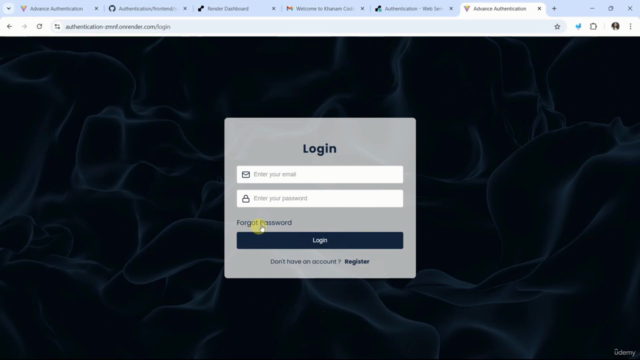Expand the tab search dropdown arrow
The image size is (640, 360).
pos(9,9)
